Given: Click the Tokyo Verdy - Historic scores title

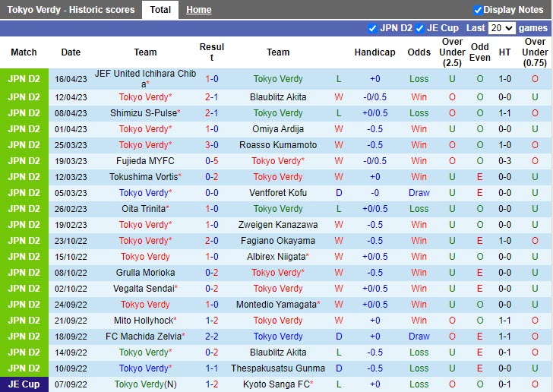Looking at the screenshot, I should pyautogui.click(x=71, y=10).
